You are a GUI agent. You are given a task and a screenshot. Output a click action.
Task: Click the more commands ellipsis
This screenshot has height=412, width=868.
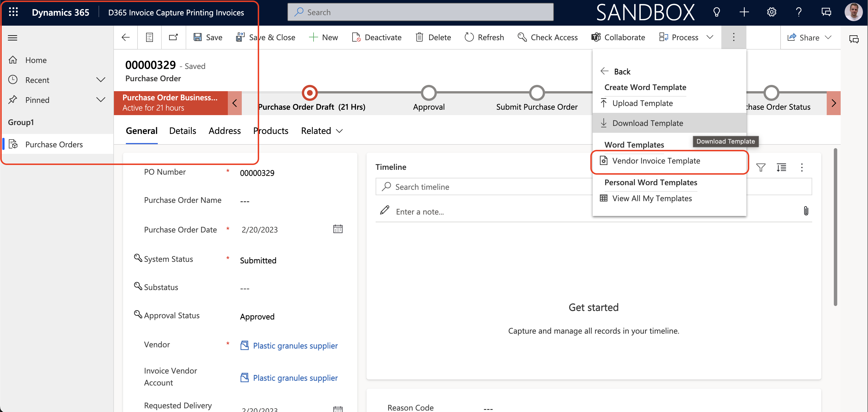coord(734,37)
